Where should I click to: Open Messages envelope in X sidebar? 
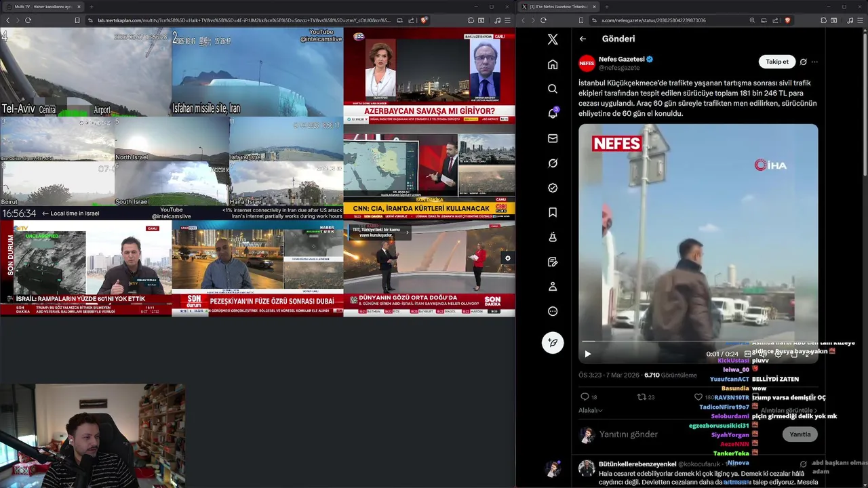(553, 138)
